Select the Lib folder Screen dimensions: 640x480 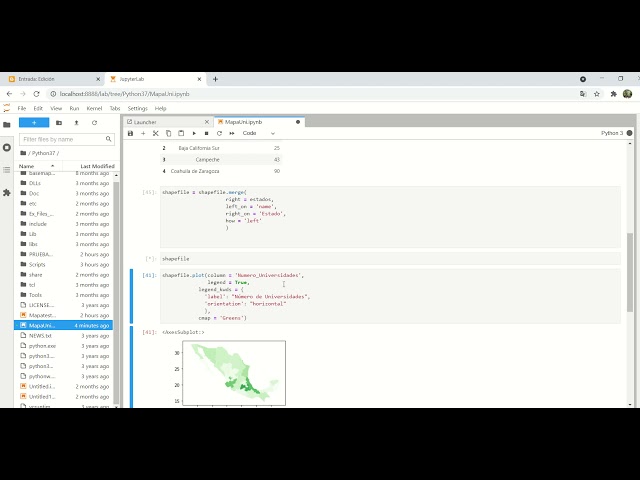click(x=64, y=234)
